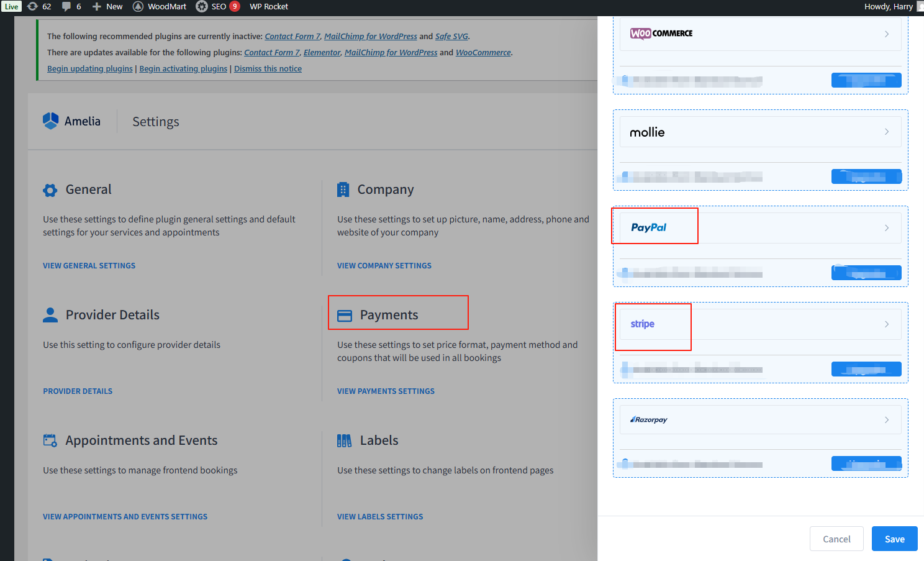This screenshot has height=561, width=924.
Task: Open Contact Form 7 link in inactive plugins line
Action: click(x=292, y=37)
